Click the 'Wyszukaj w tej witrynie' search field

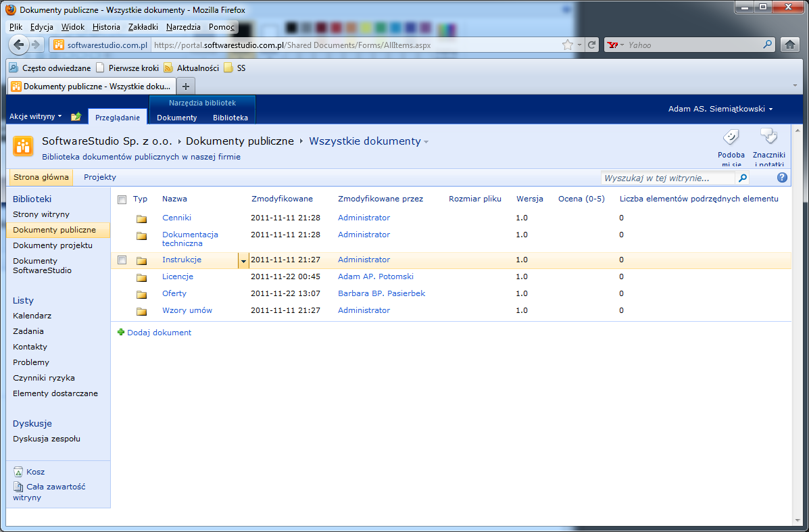coord(668,178)
